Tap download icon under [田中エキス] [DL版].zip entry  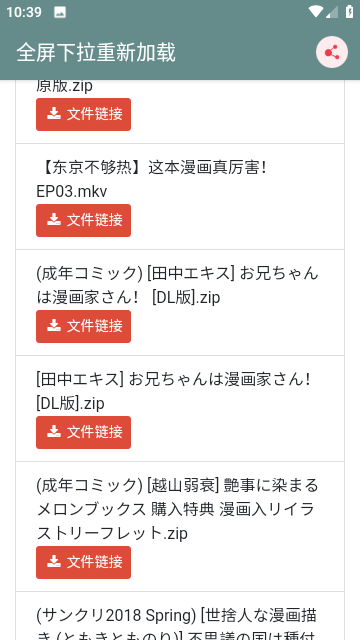[54, 432]
